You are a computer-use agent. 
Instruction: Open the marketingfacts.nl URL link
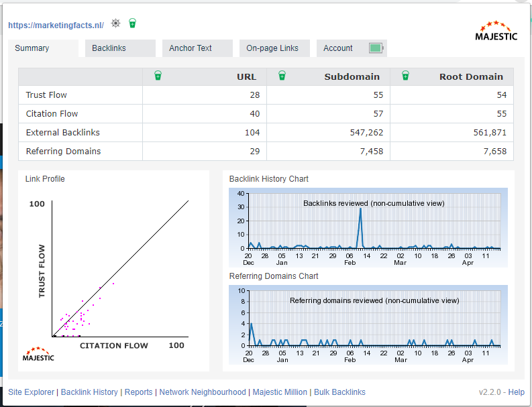[56, 25]
